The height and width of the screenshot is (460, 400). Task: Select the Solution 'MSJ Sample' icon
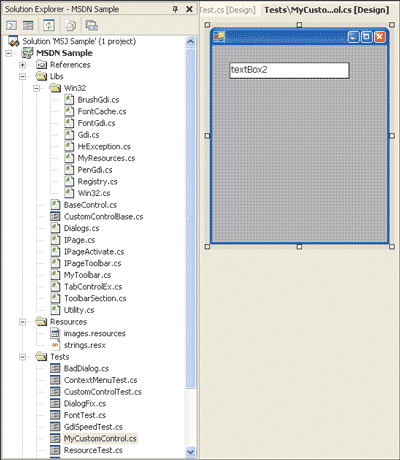14,41
